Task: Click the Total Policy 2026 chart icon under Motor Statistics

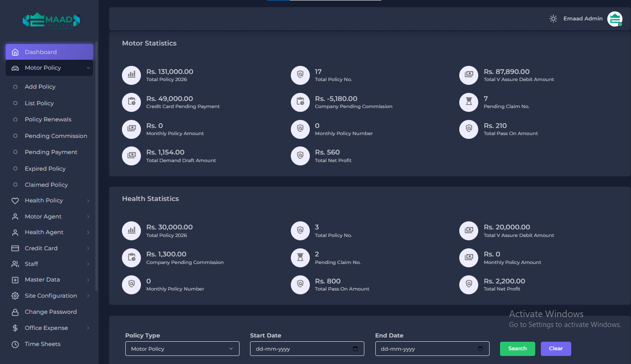Action: pos(131,75)
